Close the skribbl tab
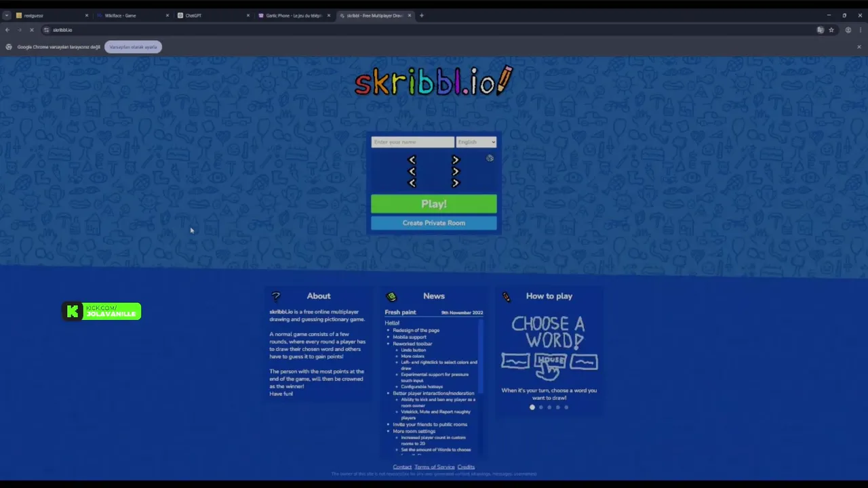 (x=410, y=16)
